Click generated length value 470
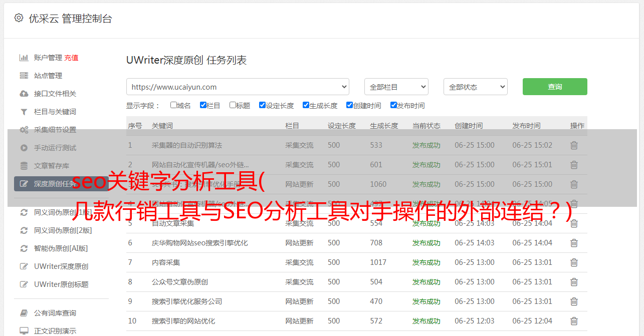The width and height of the screenshot is (644, 336). click(376, 301)
